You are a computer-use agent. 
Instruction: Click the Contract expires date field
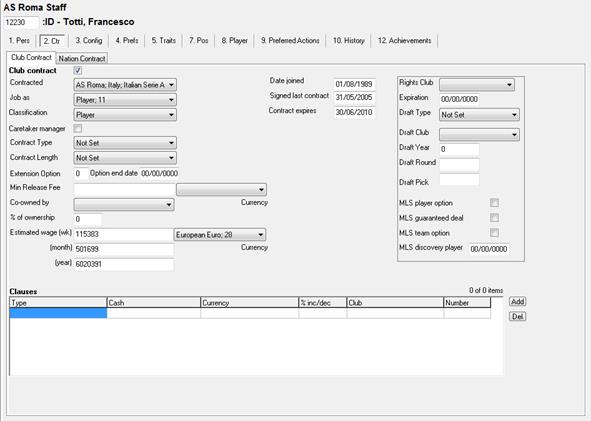coord(354,112)
